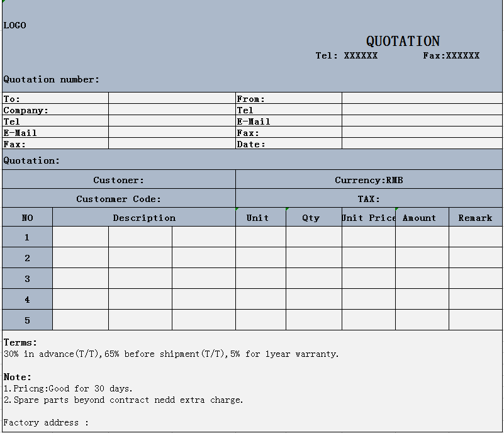Click the empty field next to 'Company:'
504x433 pixels.
[x=172, y=110]
